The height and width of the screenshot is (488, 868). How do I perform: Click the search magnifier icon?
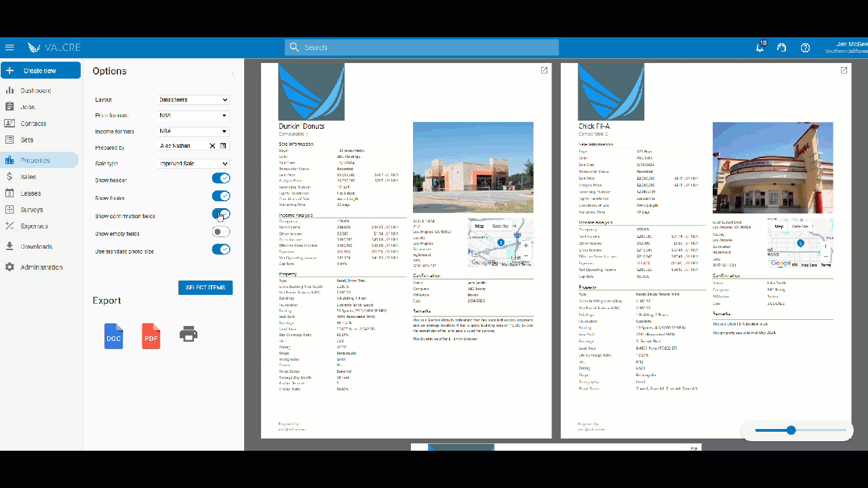(294, 47)
